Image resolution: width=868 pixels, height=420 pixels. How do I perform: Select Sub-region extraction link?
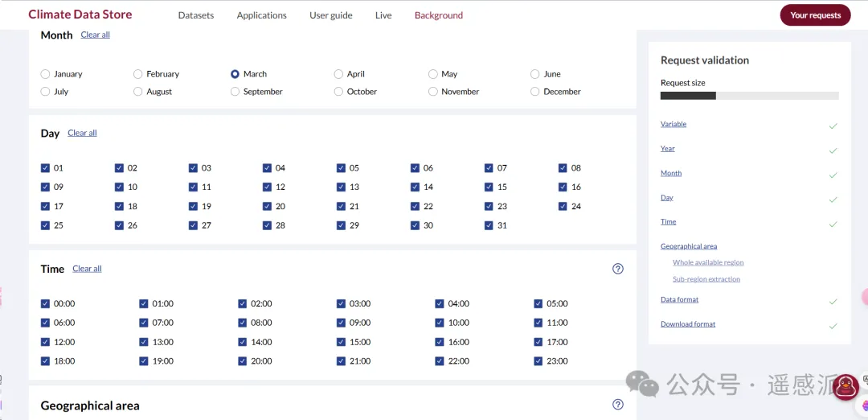(706, 279)
